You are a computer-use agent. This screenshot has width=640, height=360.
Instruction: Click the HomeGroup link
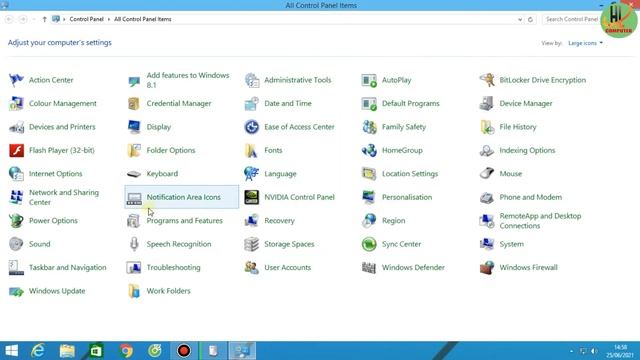click(402, 150)
